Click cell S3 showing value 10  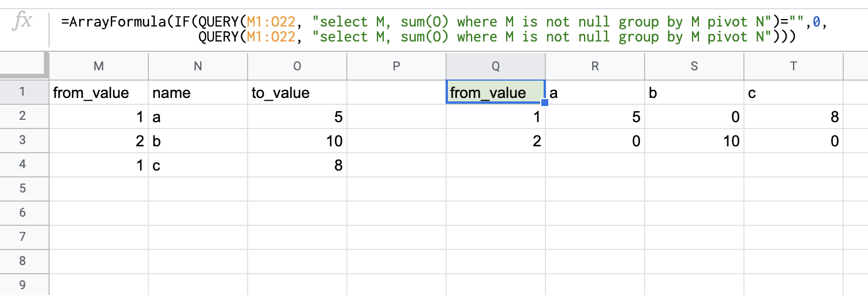click(694, 141)
